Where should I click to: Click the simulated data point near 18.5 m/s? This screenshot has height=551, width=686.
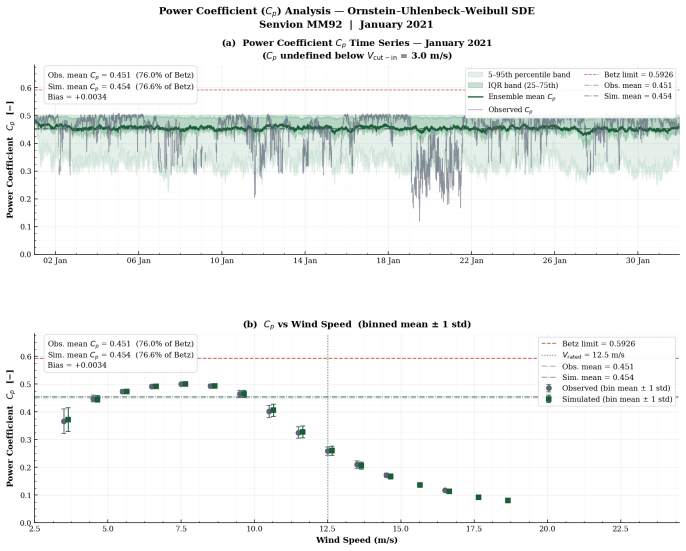click(x=508, y=501)
